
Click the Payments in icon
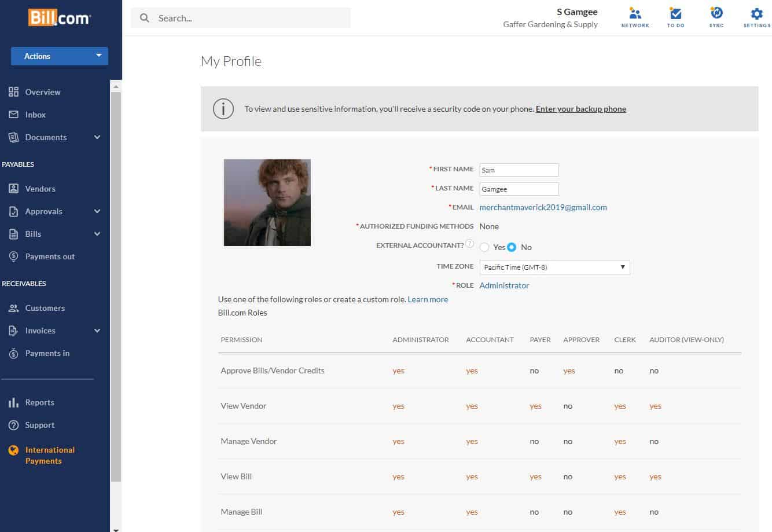13,353
